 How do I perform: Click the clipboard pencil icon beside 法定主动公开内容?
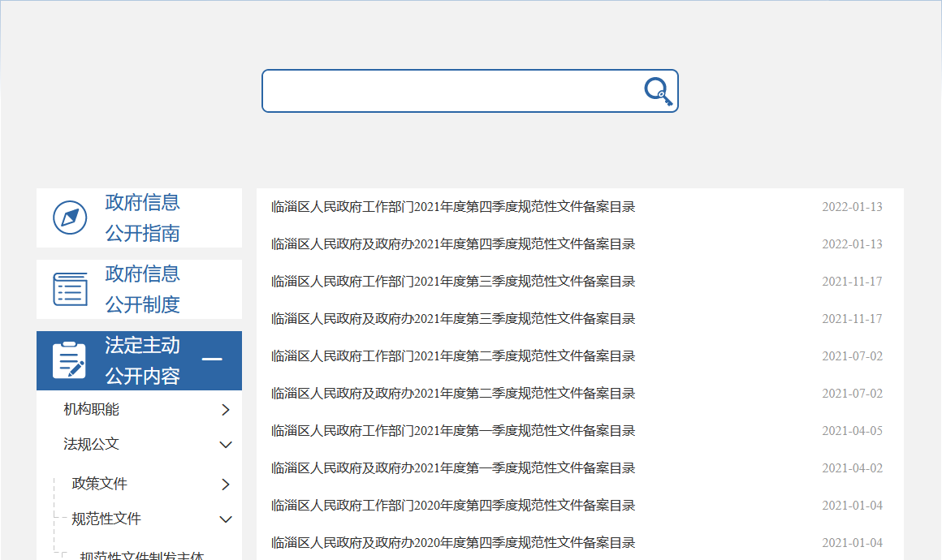(69, 360)
